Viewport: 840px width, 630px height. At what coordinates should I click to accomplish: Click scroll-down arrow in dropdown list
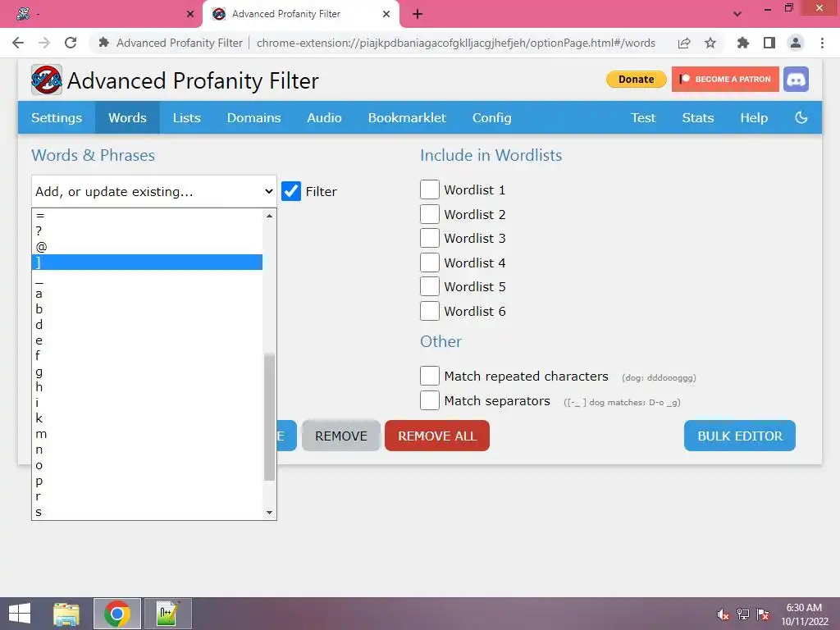269,513
